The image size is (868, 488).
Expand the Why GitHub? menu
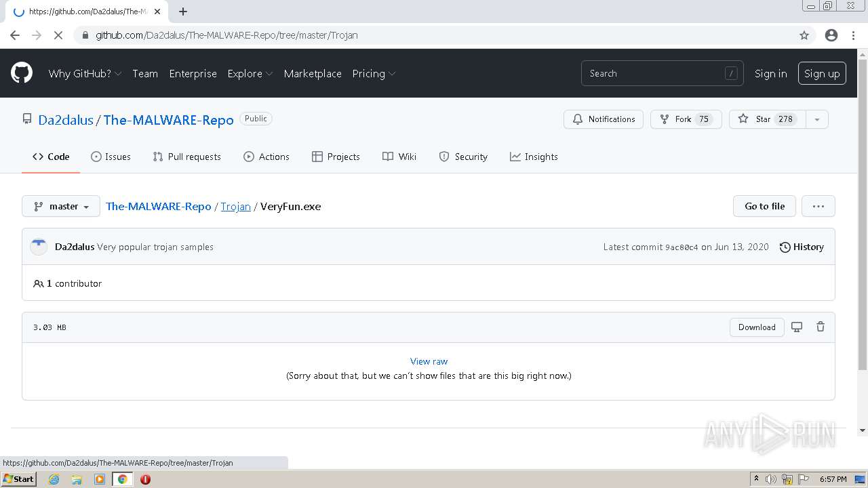(85, 73)
